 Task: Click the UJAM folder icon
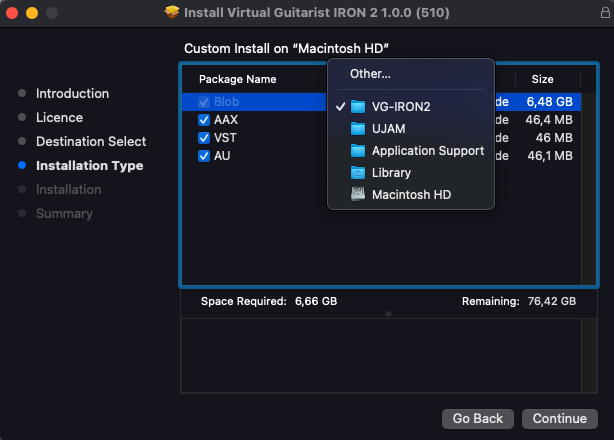click(x=359, y=129)
